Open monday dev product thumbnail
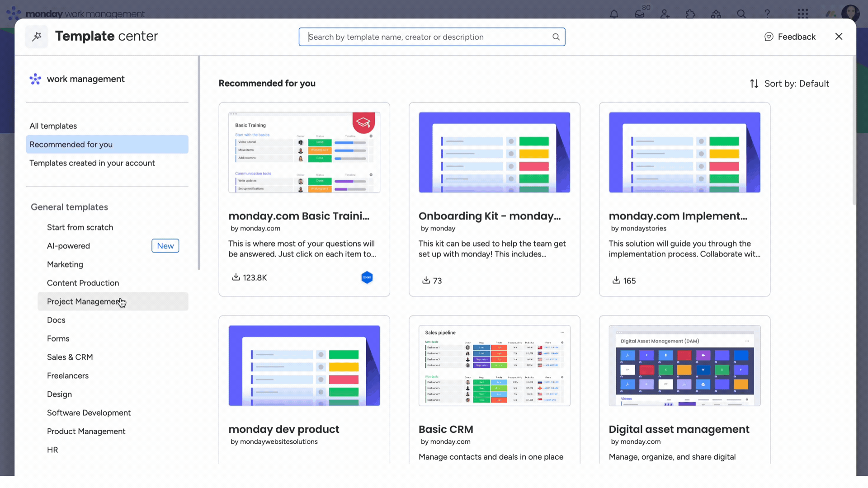Image resolution: width=868 pixels, height=488 pixels. [304, 366]
